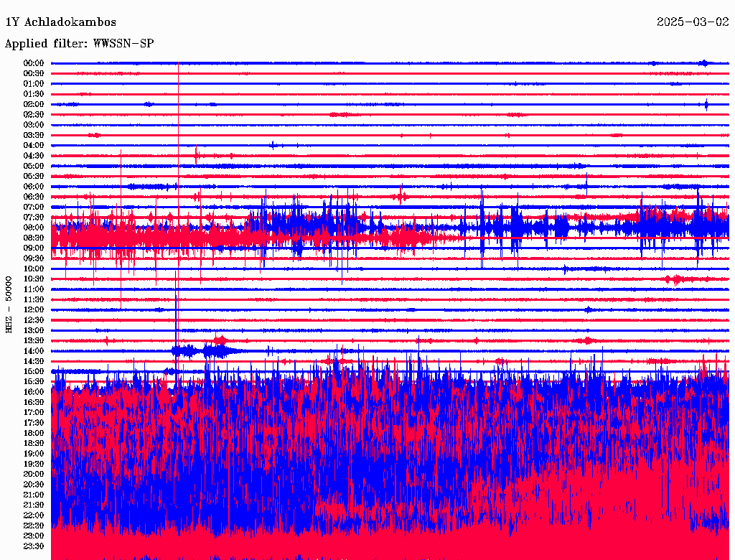Click the 08:00 time label

coord(34,228)
